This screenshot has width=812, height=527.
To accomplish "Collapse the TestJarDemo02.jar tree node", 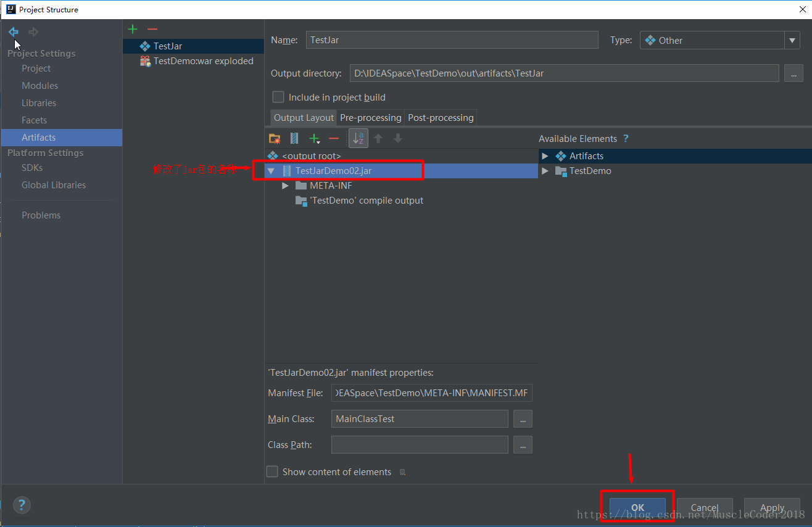I will click(x=271, y=171).
